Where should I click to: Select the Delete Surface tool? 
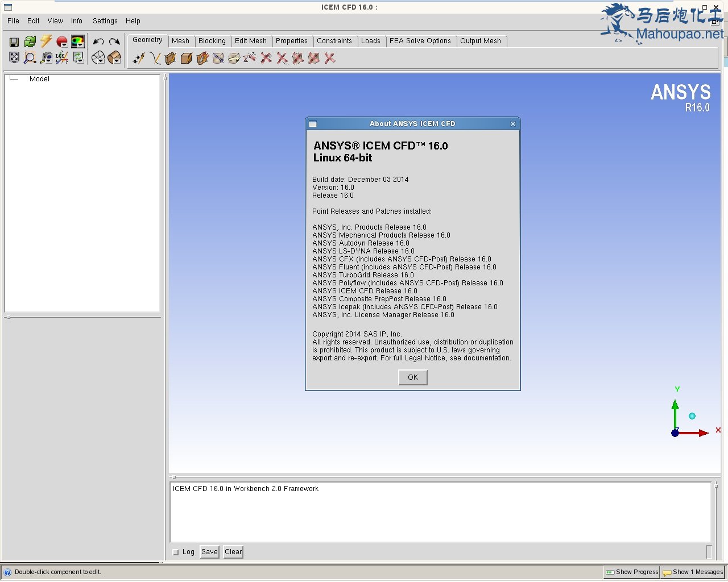[x=298, y=58]
